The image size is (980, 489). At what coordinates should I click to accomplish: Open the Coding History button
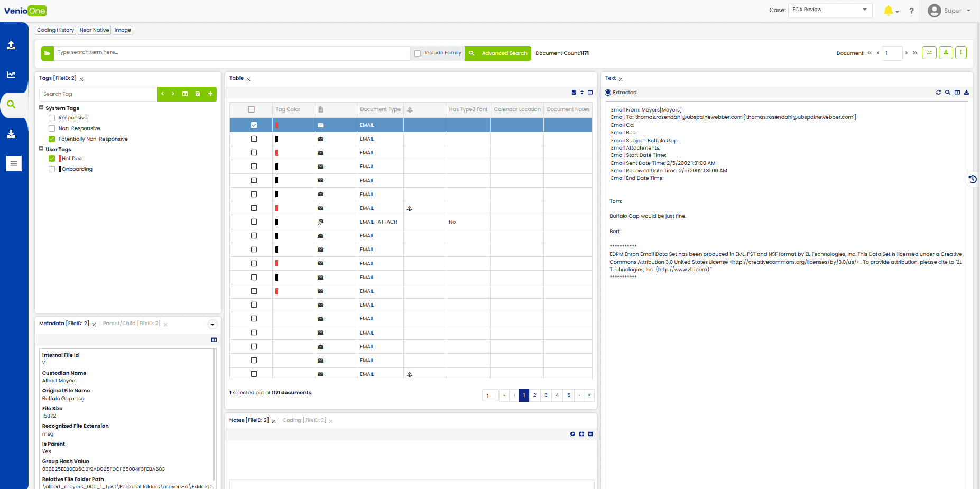pos(56,30)
